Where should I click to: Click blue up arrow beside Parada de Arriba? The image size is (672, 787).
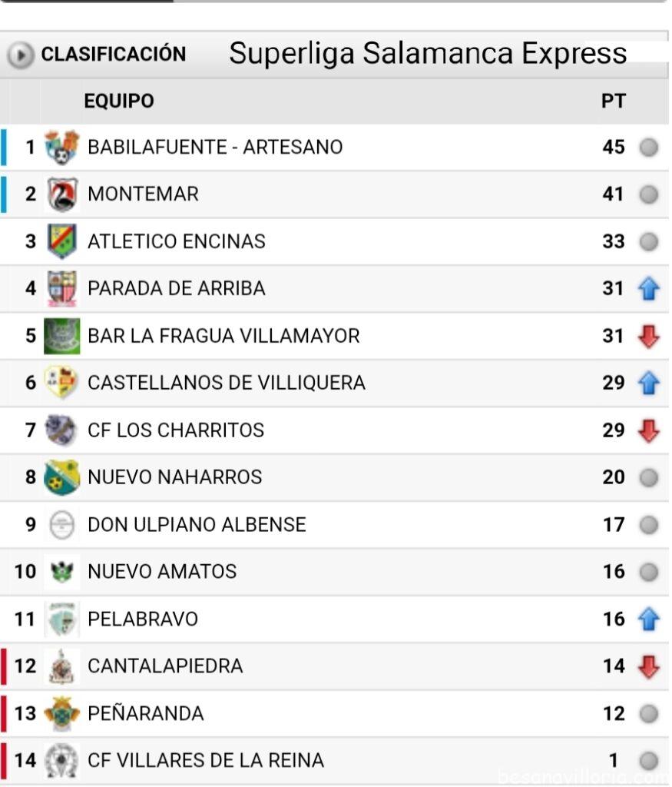[649, 289]
